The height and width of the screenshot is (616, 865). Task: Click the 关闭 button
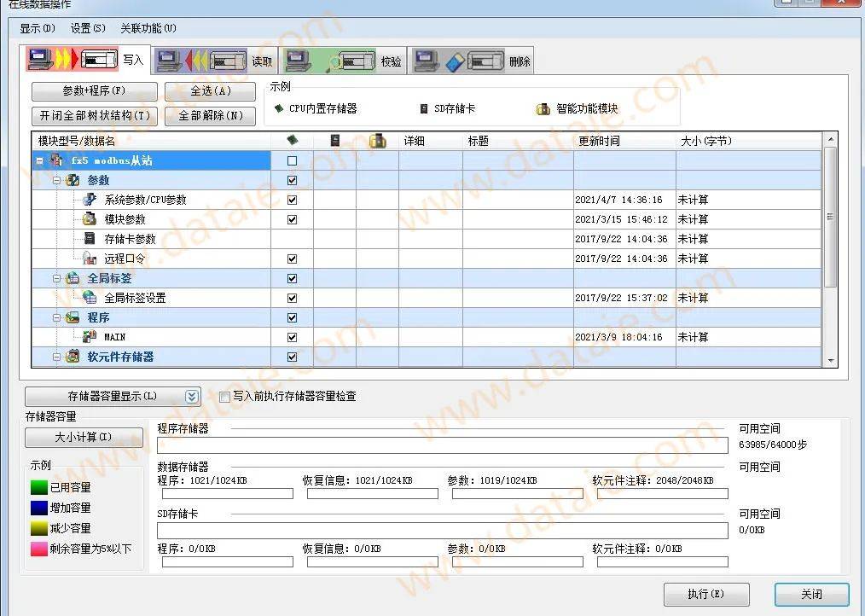(811, 595)
